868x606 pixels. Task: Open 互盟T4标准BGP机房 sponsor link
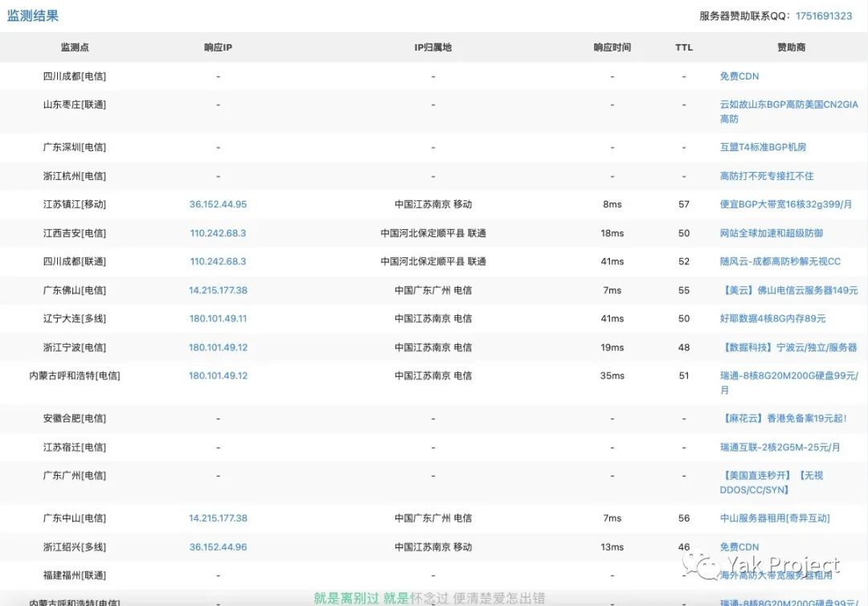point(763,147)
